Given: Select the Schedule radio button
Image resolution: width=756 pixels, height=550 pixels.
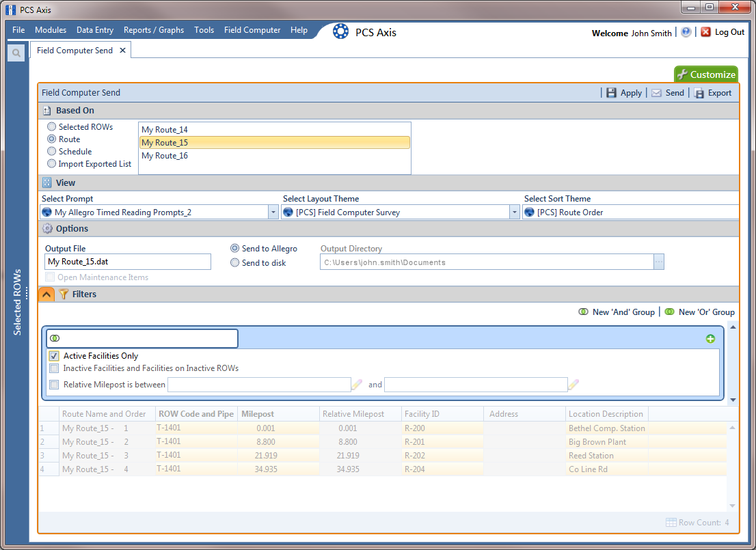Looking at the screenshot, I should coord(51,152).
